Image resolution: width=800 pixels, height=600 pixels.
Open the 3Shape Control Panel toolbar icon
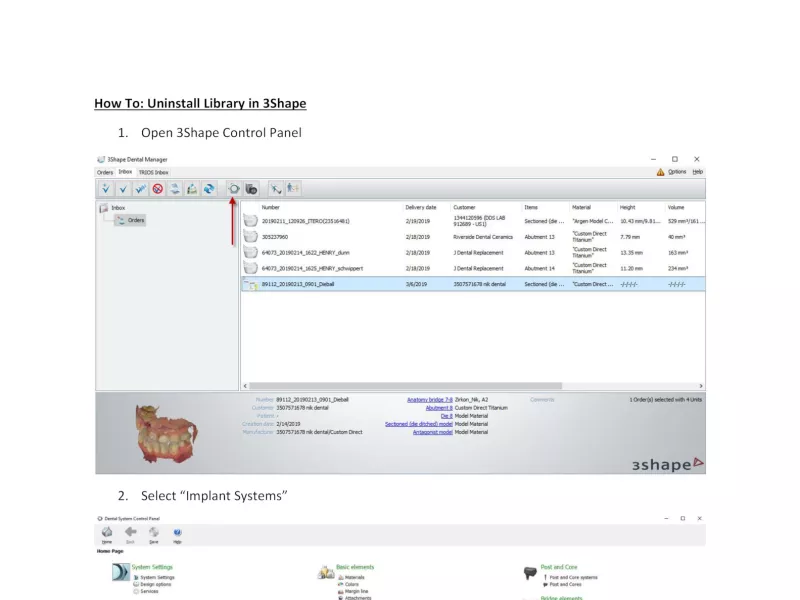point(234,189)
